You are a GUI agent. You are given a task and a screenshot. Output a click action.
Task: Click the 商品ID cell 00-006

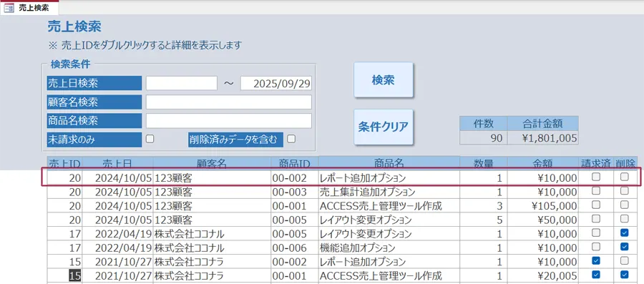point(295,248)
